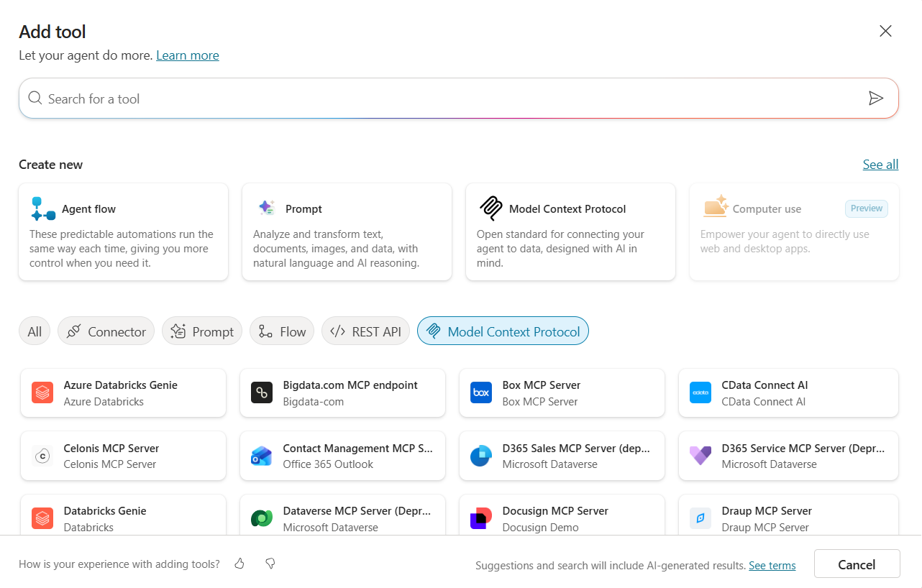
Task: Click the thumbs up feedback icon
Action: coord(239,564)
